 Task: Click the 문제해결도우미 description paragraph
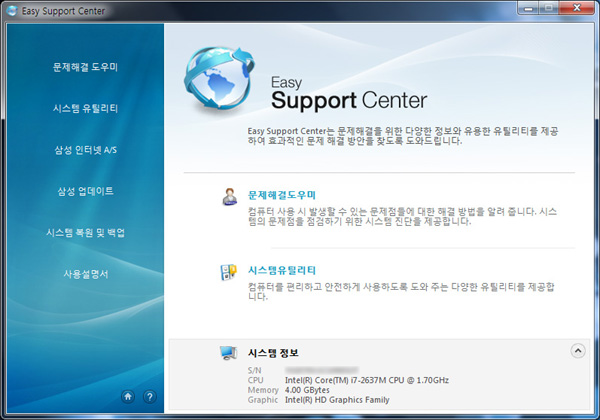coord(402,217)
